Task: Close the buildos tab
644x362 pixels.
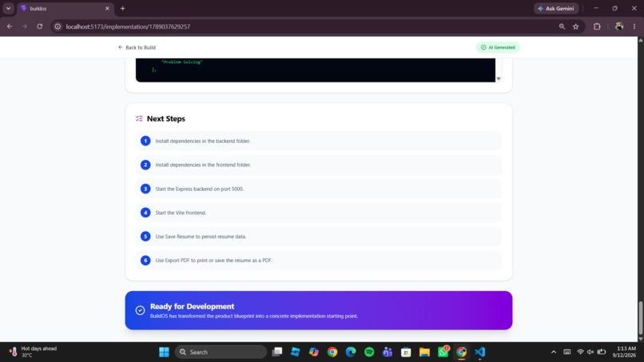Action: click(x=107, y=8)
